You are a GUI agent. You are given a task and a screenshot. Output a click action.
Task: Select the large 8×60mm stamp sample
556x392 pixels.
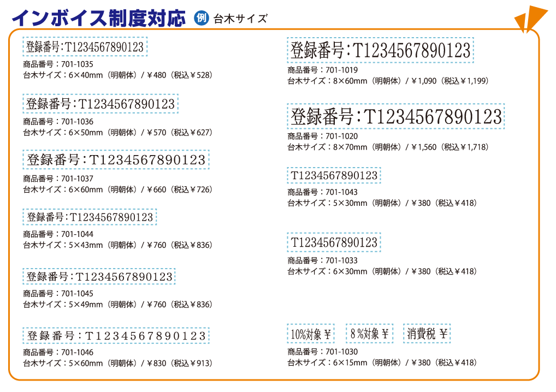(x=380, y=51)
